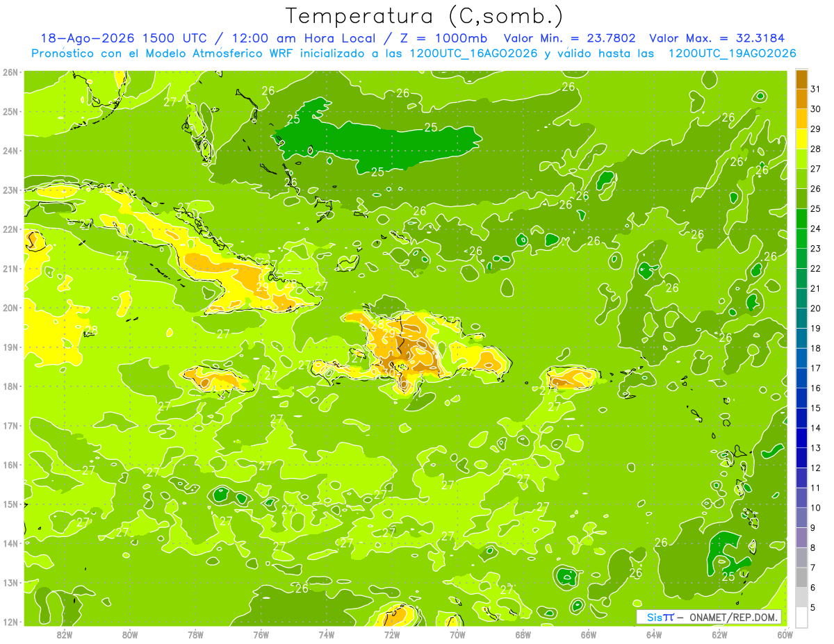Click the color scale value 6
834x644 pixels.
[813, 588]
